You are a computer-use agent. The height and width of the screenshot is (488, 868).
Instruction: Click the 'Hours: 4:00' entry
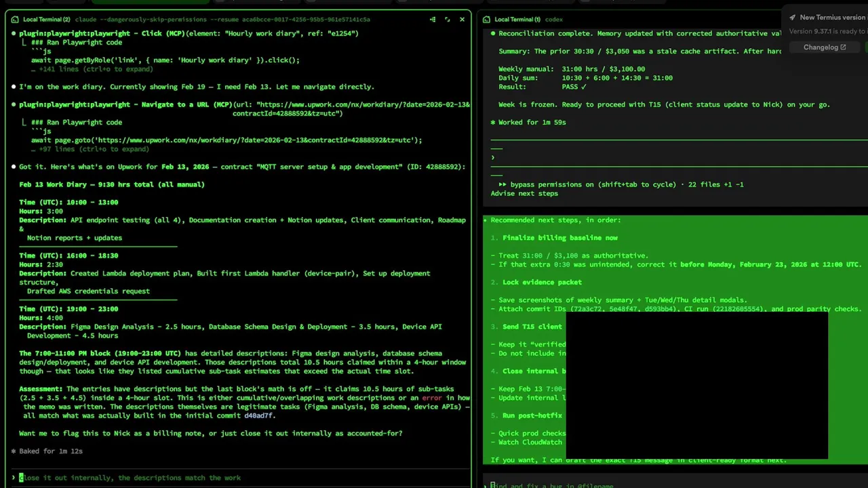click(x=41, y=318)
